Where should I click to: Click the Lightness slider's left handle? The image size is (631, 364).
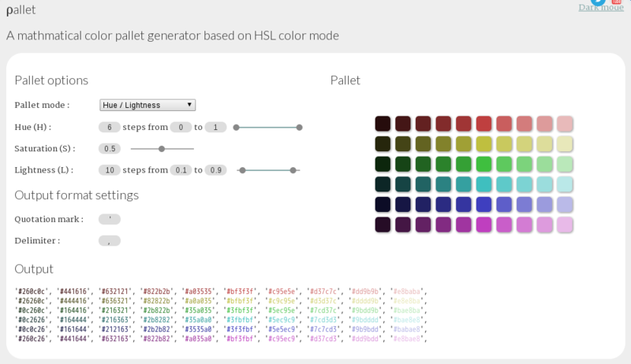(x=242, y=169)
